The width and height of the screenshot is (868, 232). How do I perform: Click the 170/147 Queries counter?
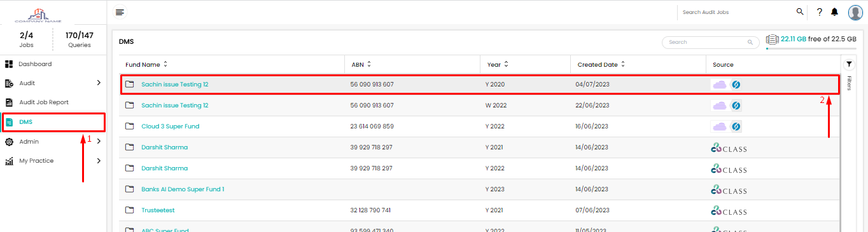tap(80, 39)
